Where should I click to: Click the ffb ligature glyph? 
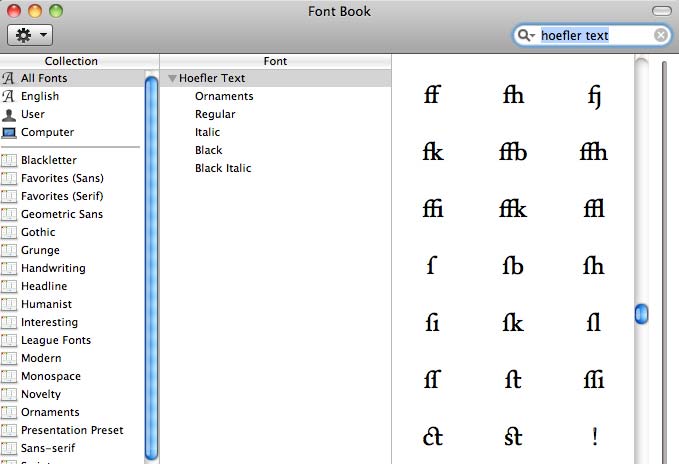(513, 152)
